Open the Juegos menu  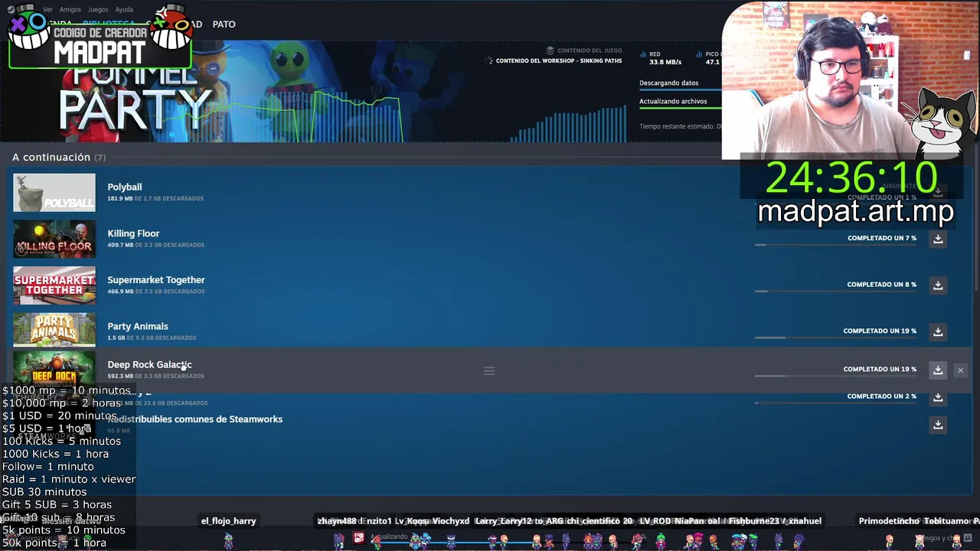[x=98, y=10]
